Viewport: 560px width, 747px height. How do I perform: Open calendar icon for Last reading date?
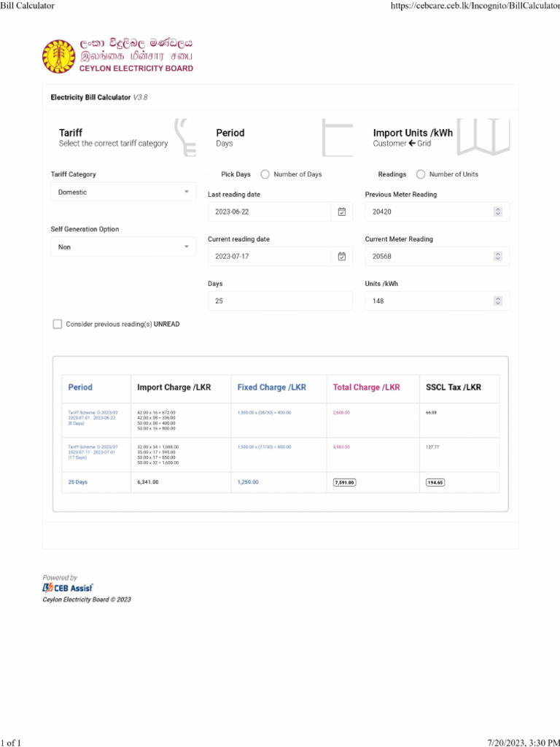coord(342,212)
